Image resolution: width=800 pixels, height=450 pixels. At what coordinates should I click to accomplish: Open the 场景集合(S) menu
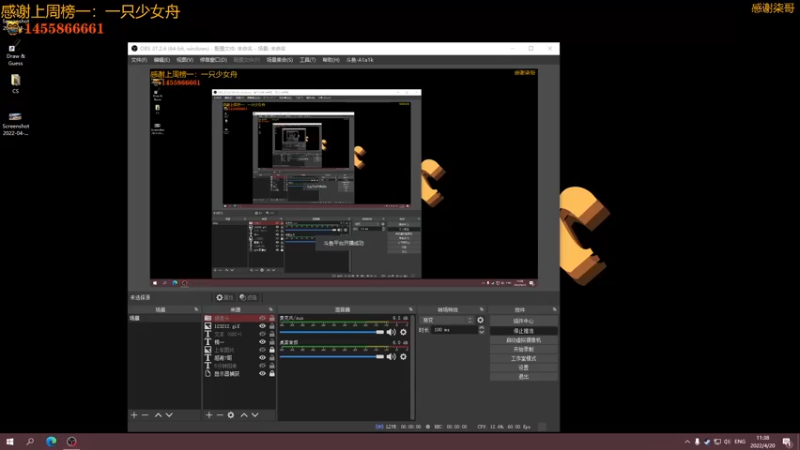tap(280, 60)
